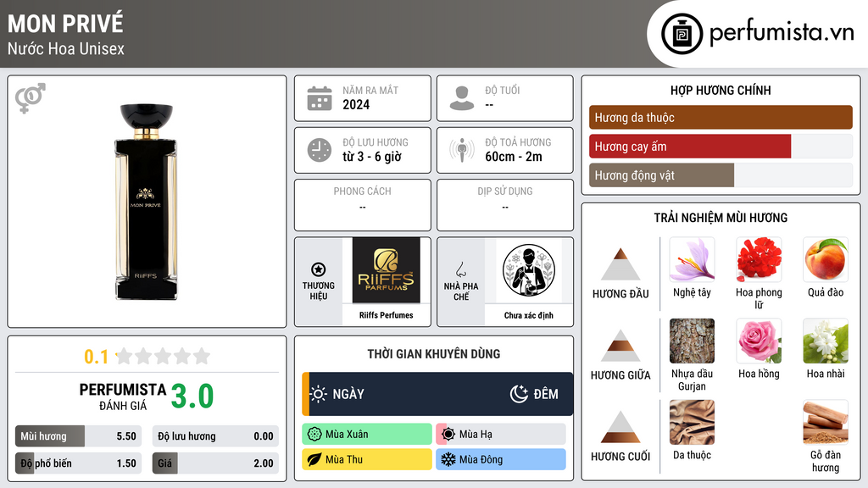Click the Hoa phong lữ geranium image
This screenshot has height=488, width=868.
coord(759,259)
